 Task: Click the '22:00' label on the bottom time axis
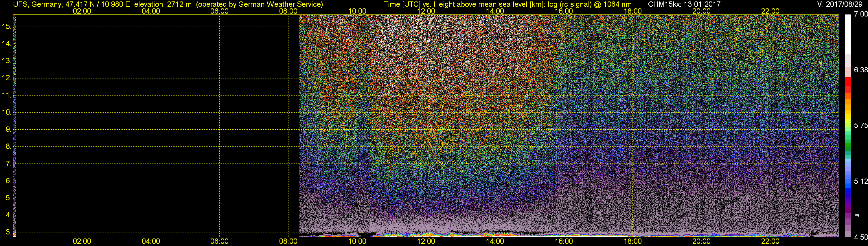(x=770, y=241)
